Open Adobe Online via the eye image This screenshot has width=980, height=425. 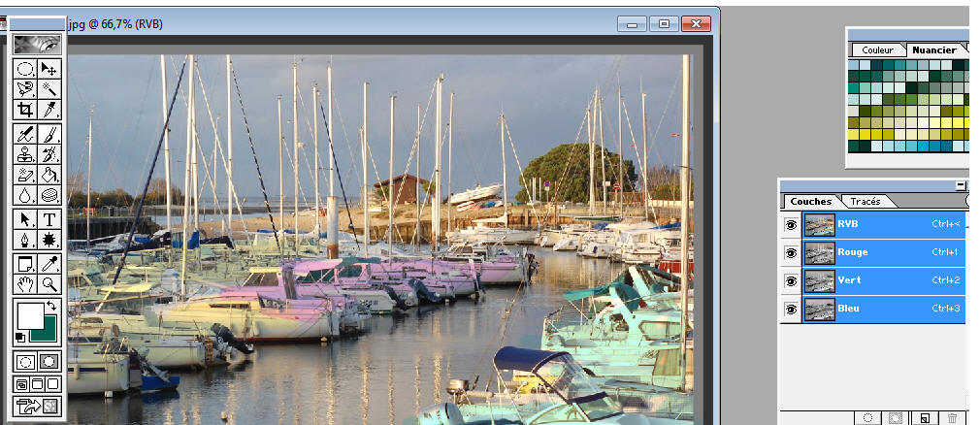click(38, 45)
